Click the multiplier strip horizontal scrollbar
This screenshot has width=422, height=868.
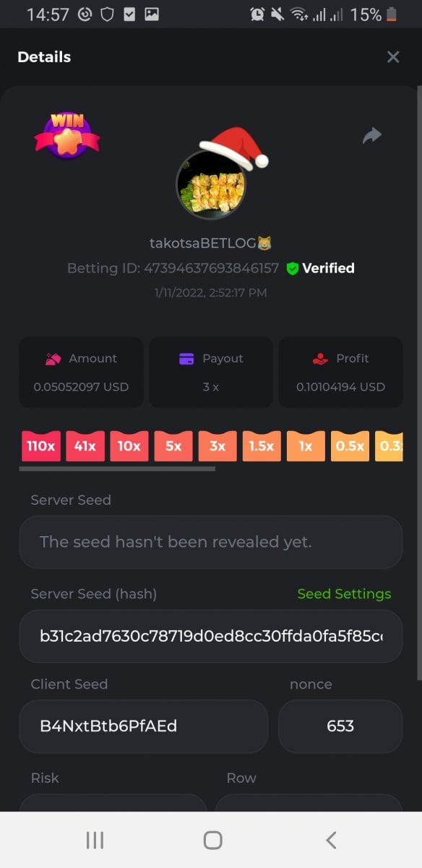(117, 469)
